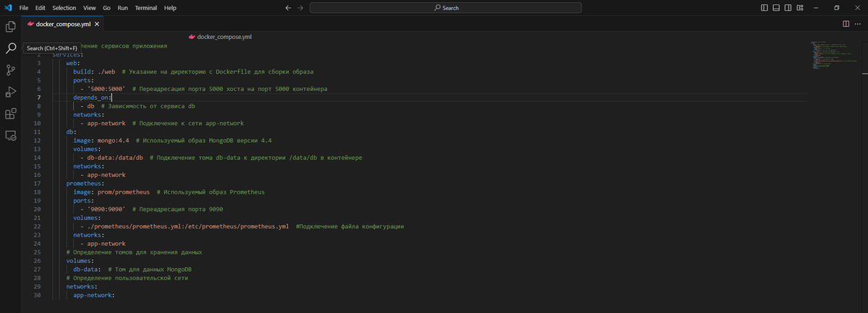Click the '9090:9090' port string
This screenshot has width=868, height=313.
tap(106, 209)
